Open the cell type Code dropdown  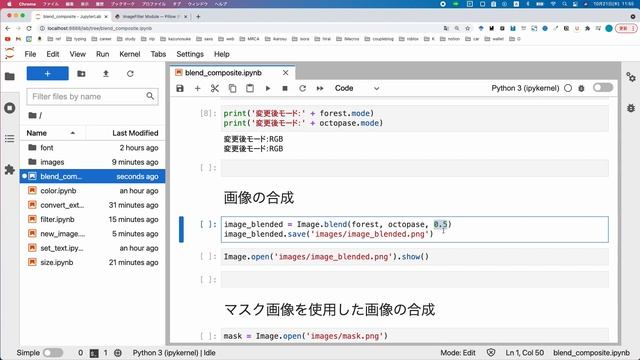(357, 88)
